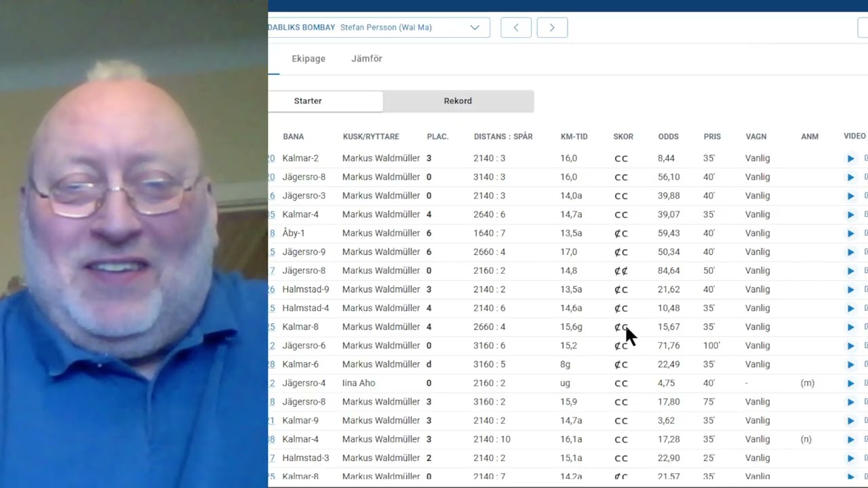Go to previous horse with left arrow

[x=516, y=28]
